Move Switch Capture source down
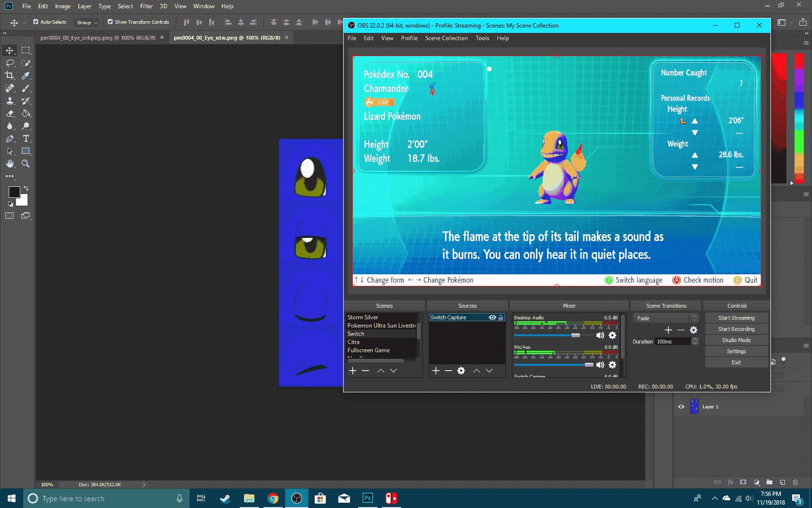 pyautogui.click(x=489, y=371)
